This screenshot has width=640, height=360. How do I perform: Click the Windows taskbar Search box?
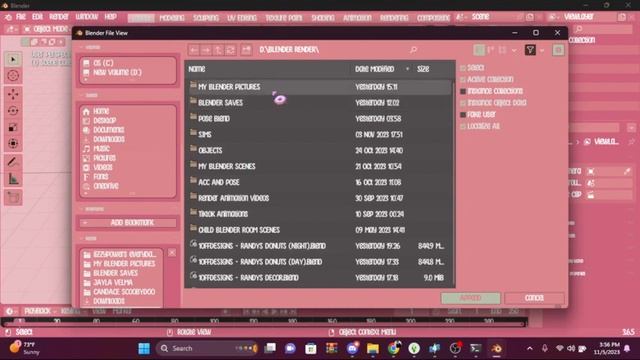pos(207,349)
